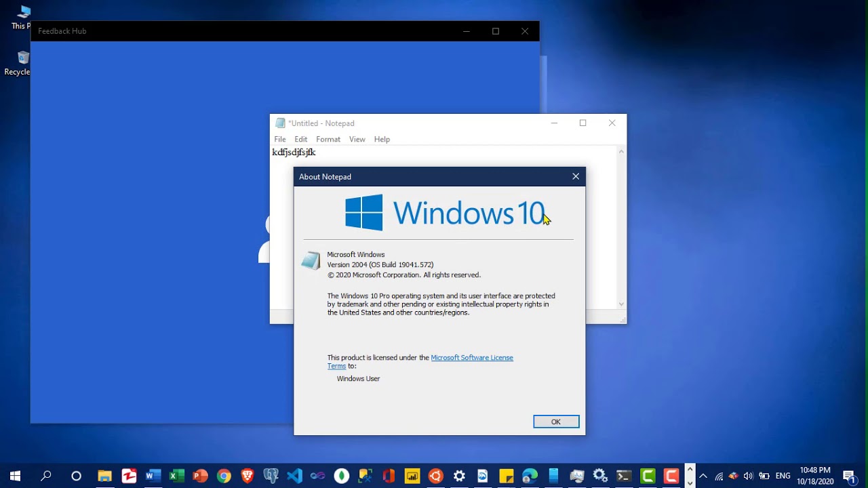Image resolution: width=868 pixels, height=488 pixels.
Task: Switch ENG input language in tray
Action: pyautogui.click(x=783, y=476)
